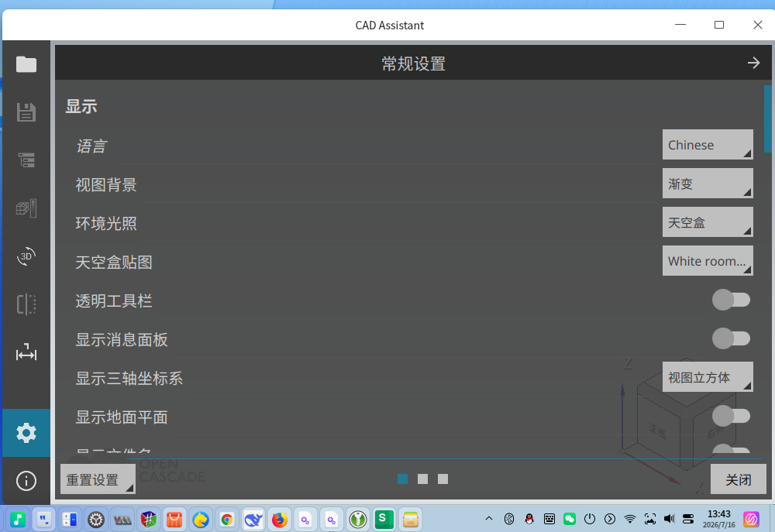Click the save floppy disk icon

pos(26,112)
